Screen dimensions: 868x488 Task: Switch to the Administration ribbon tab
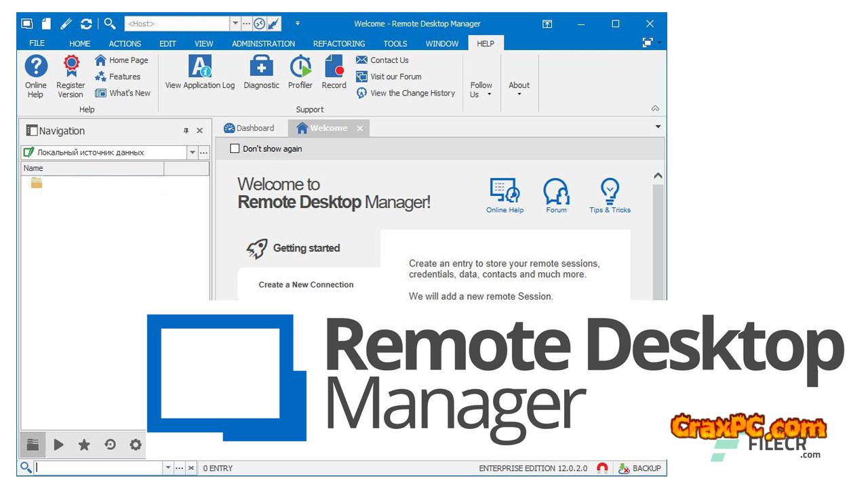tap(263, 43)
